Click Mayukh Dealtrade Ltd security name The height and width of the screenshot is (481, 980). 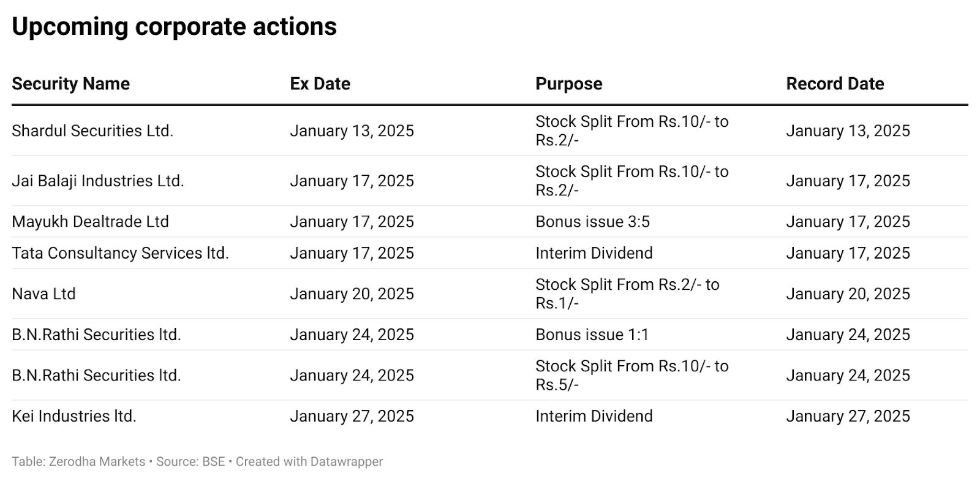pos(90,221)
